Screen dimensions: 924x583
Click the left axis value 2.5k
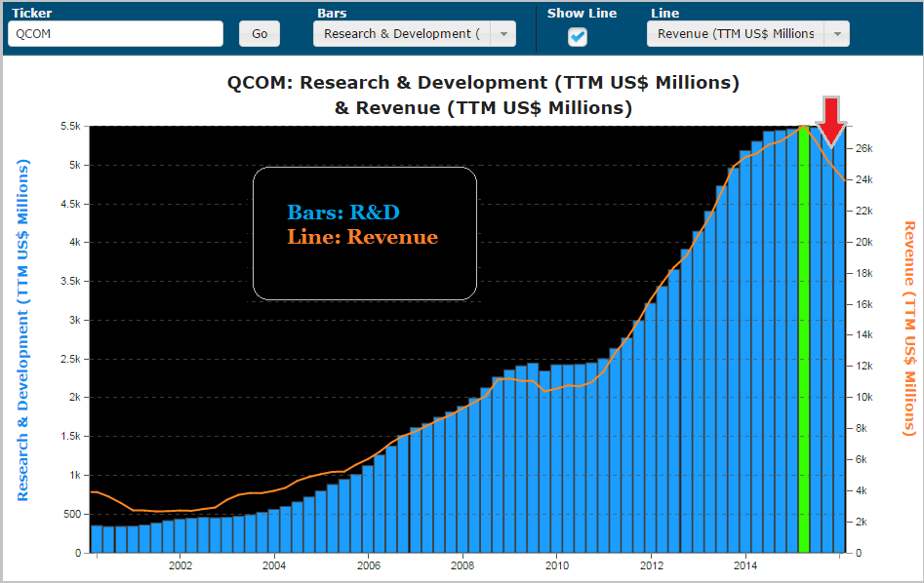pyautogui.click(x=70, y=359)
